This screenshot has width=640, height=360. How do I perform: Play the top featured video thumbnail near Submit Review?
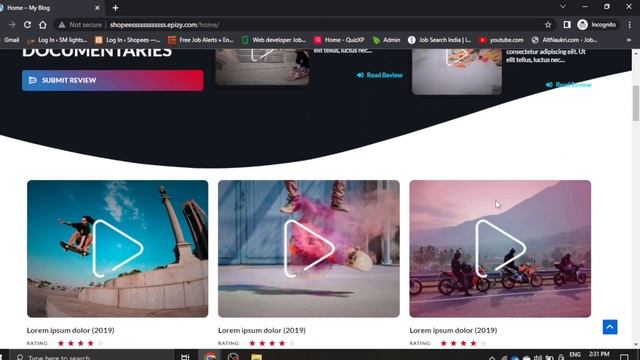pyautogui.click(x=262, y=67)
